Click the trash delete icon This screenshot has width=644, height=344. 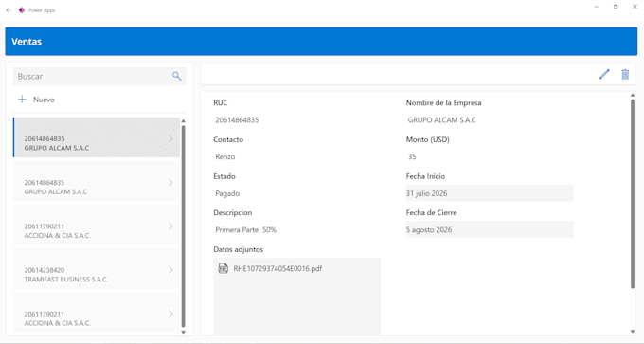[625, 74]
